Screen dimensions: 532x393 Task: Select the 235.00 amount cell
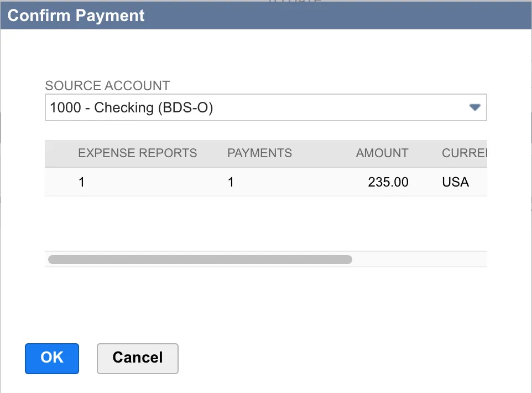(388, 182)
